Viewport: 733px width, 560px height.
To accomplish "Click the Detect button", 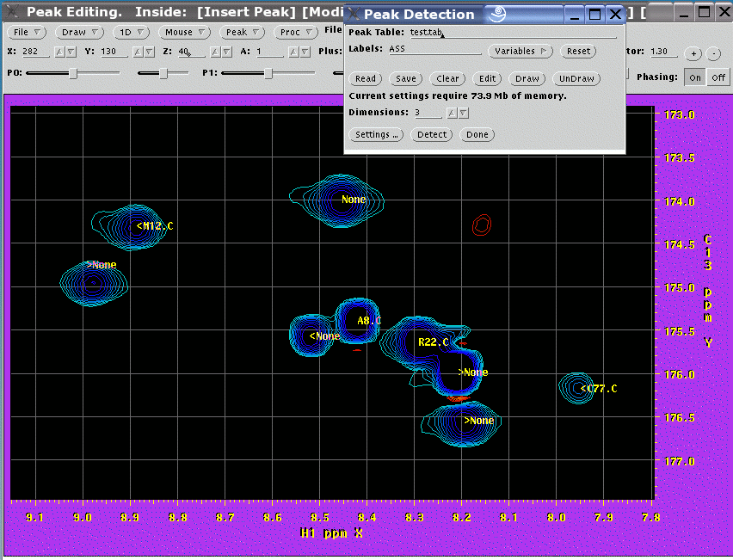I will pos(432,135).
